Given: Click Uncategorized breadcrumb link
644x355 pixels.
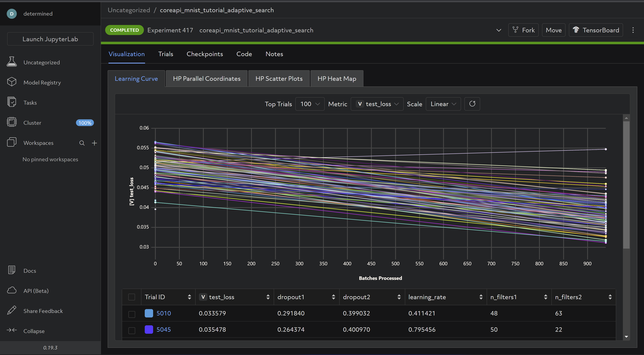Looking at the screenshot, I should pyautogui.click(x=129, y=10).
